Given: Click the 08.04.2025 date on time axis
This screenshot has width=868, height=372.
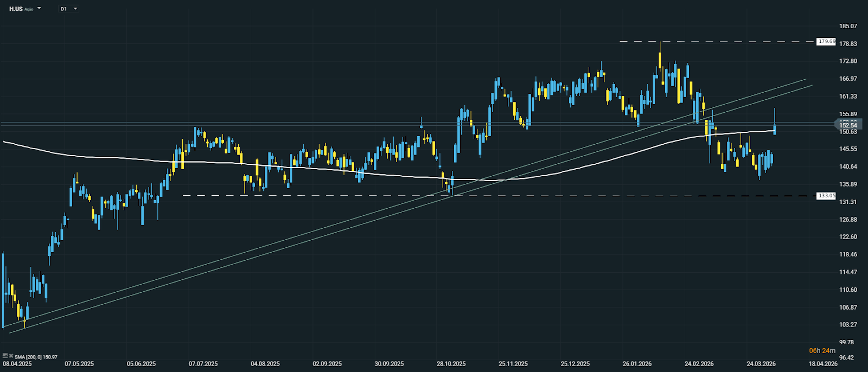Looking at the screenshot, I should [x=17, y=364].
